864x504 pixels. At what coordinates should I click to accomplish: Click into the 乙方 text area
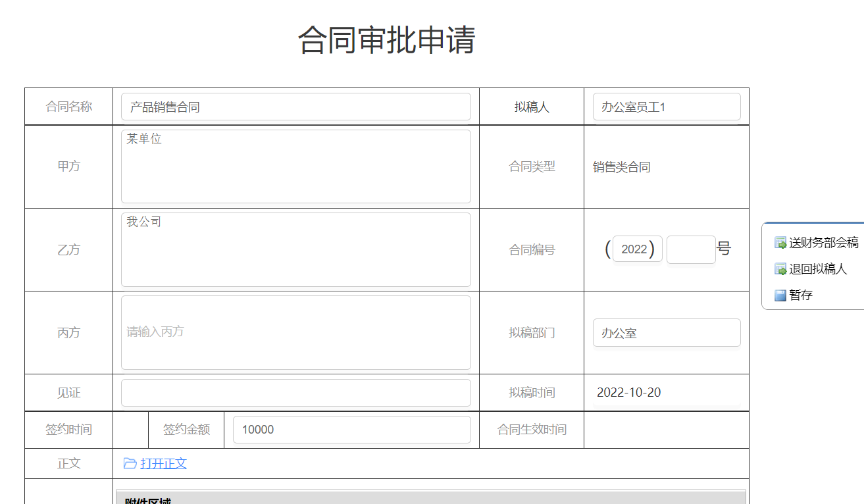click(x=296, y=249)
